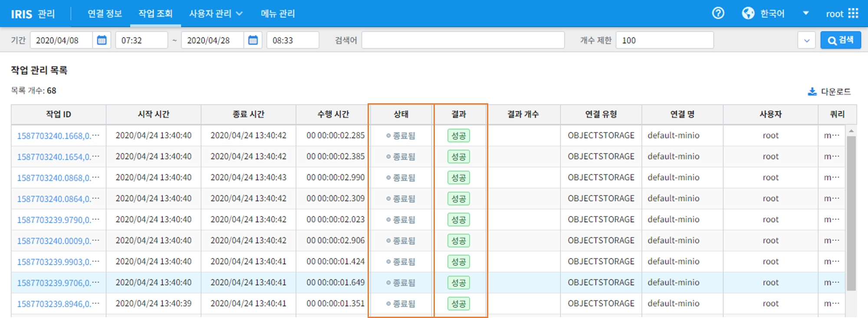This screenshot has height=318, width=868.
Task: Click the download icon for 다운로드
Action: click(812, 92)
